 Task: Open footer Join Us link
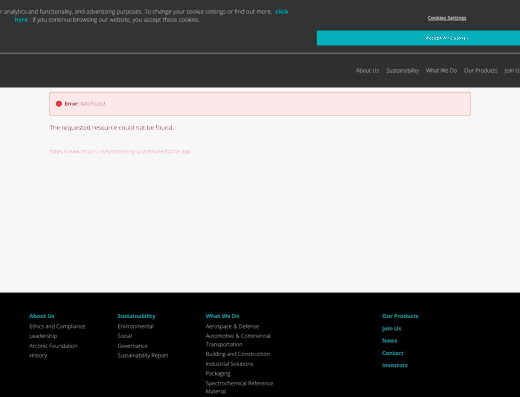pyautogui.click(x=391, y=328)
